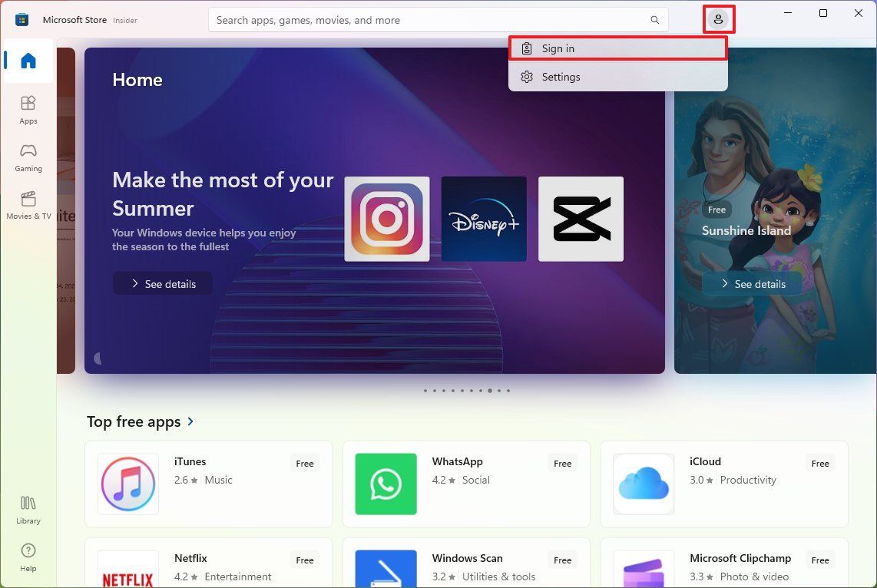877x588 pixels.
Task: Click the search magnifier icon
Action: (x=654, y=20)
